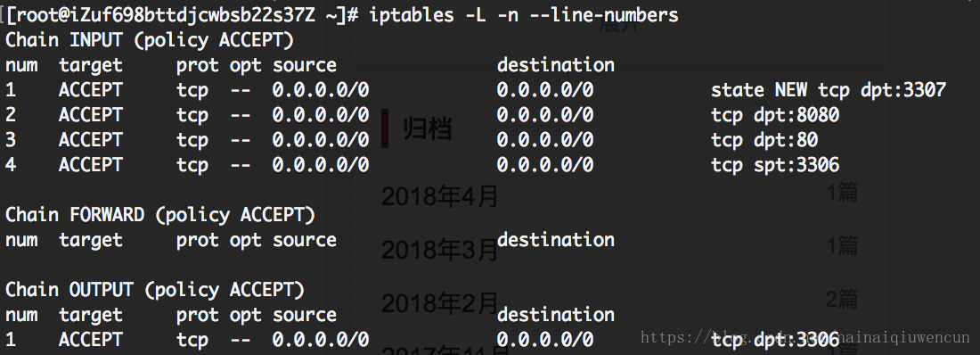Viewport: 980px width, 355px height.
Task: Click the root@iZuf698bttdjcwbsb22s37Z shell prompt
Action: [181, 15]
